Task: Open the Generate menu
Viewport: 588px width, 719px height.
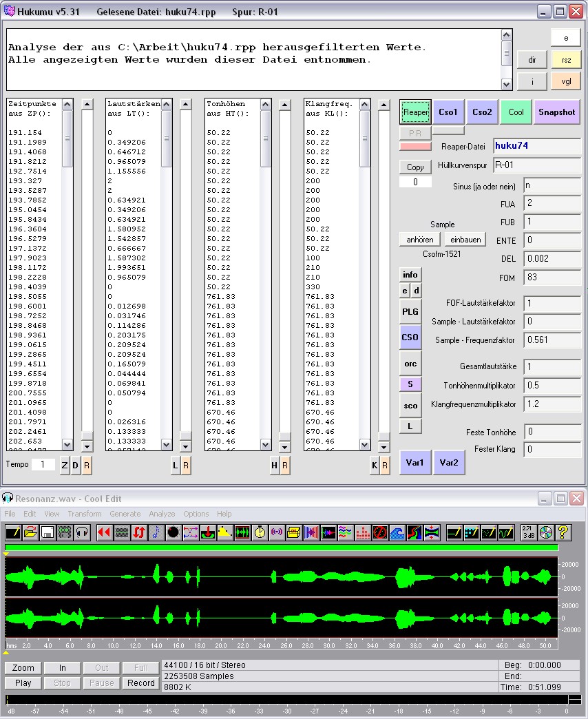Action: 125,514
